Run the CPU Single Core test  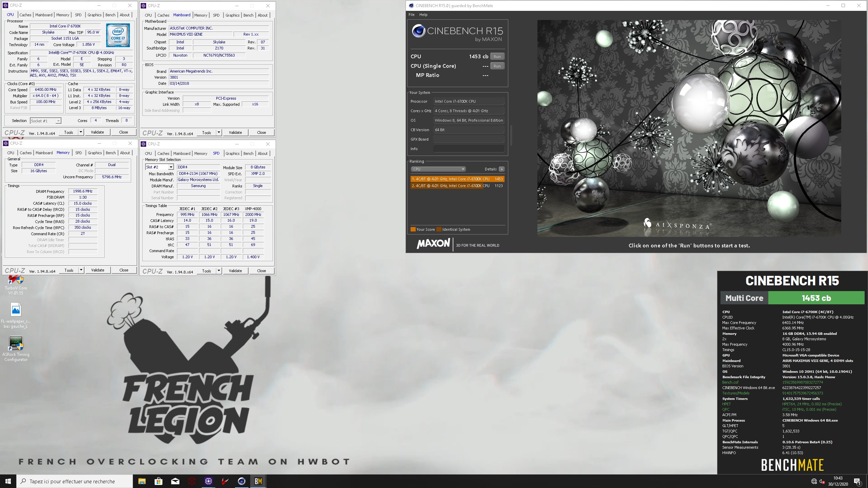(497, 66)
